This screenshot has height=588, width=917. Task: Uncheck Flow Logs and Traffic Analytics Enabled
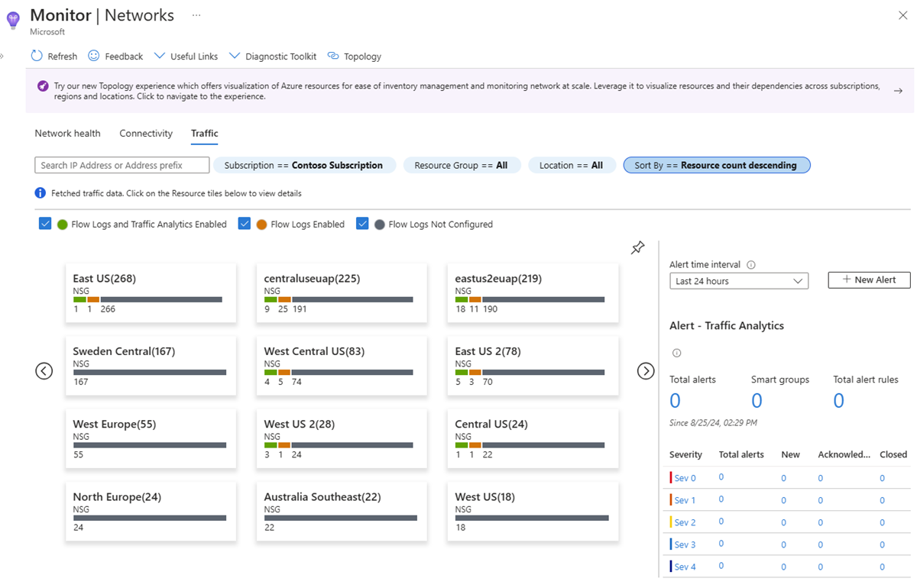pyautogui.click(x=44, y=224)
